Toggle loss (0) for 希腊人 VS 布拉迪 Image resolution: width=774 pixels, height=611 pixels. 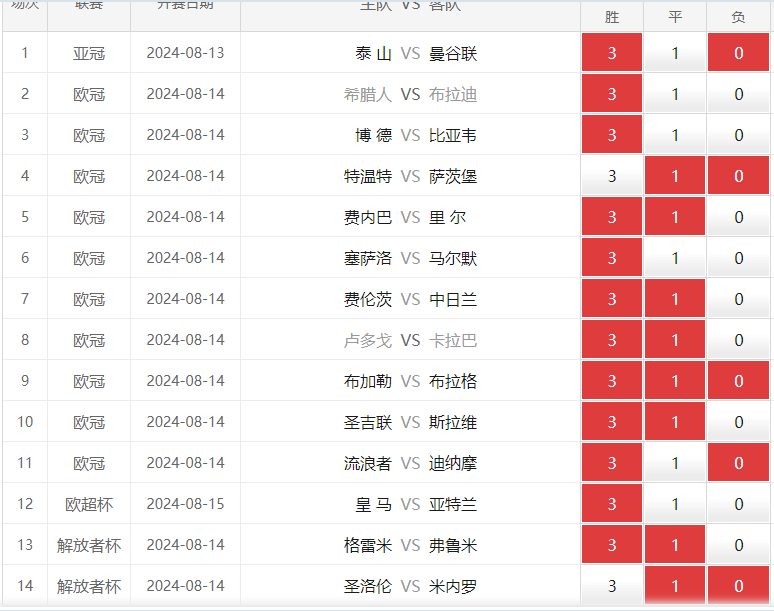tap(738, 93)
